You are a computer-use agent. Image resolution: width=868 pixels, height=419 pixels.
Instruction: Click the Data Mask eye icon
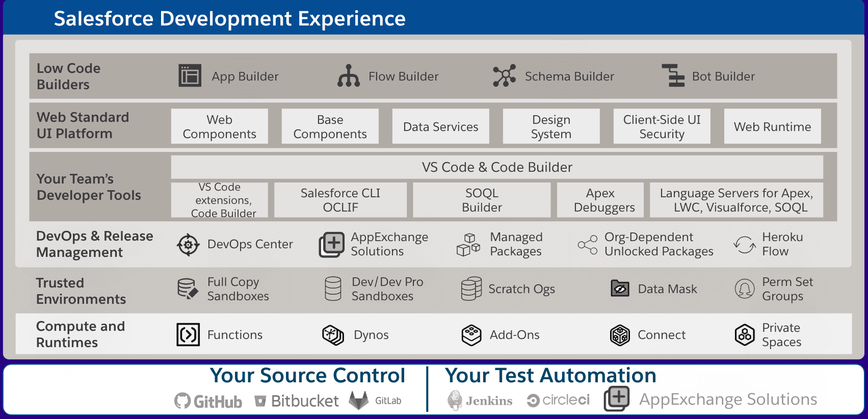620,289
